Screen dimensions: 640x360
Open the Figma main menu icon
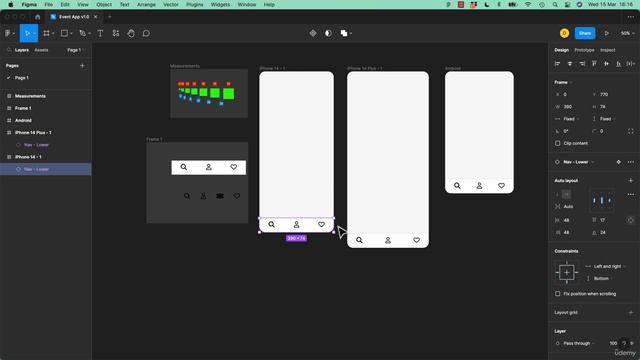coord(7,33)
